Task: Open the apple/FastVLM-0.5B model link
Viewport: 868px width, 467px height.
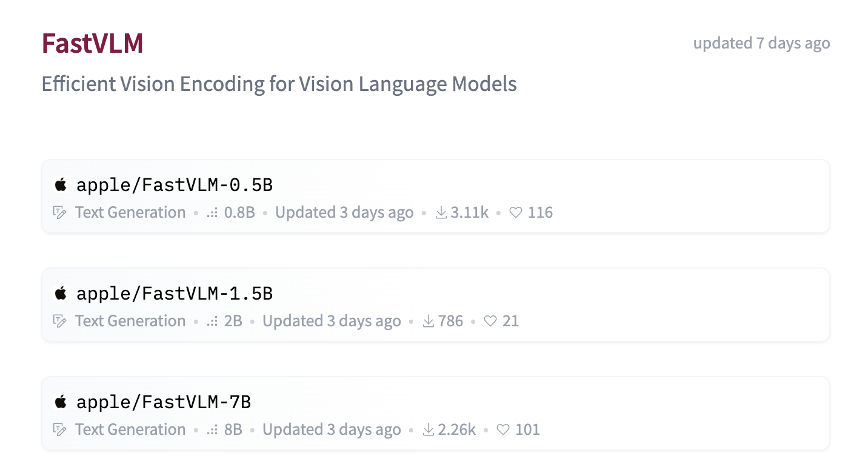Action: point(175,185)
